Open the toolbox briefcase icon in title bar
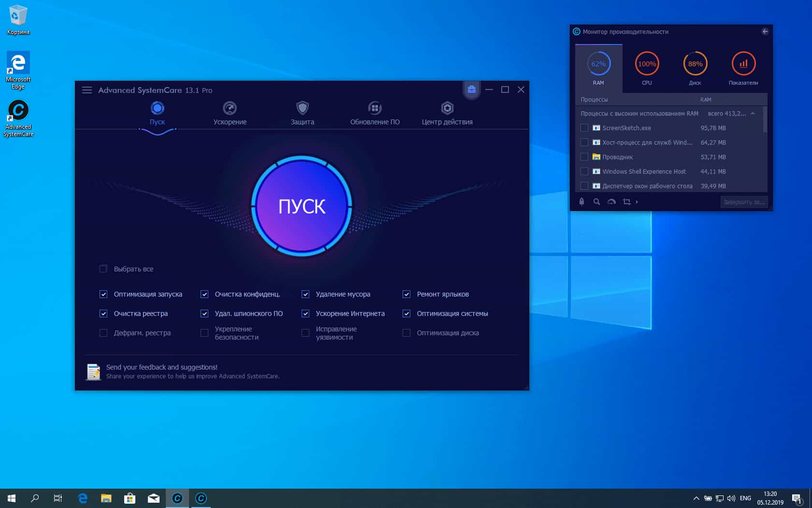 tap(472, 90)
